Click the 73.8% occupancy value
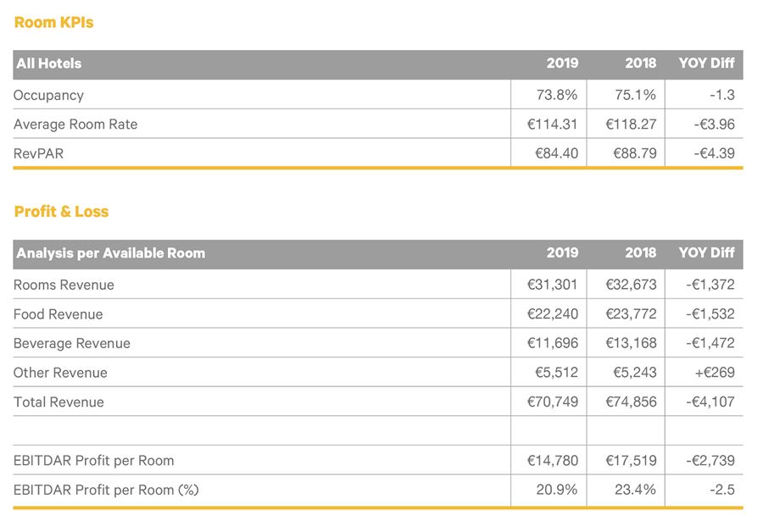 pyautogui.click(x=559, y=95)
